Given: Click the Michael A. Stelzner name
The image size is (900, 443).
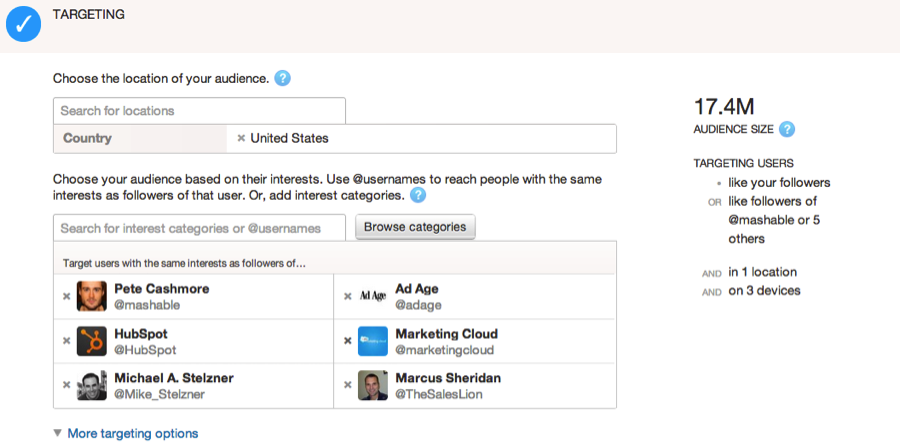Looking at the screenshot, I should click(174, 378).
